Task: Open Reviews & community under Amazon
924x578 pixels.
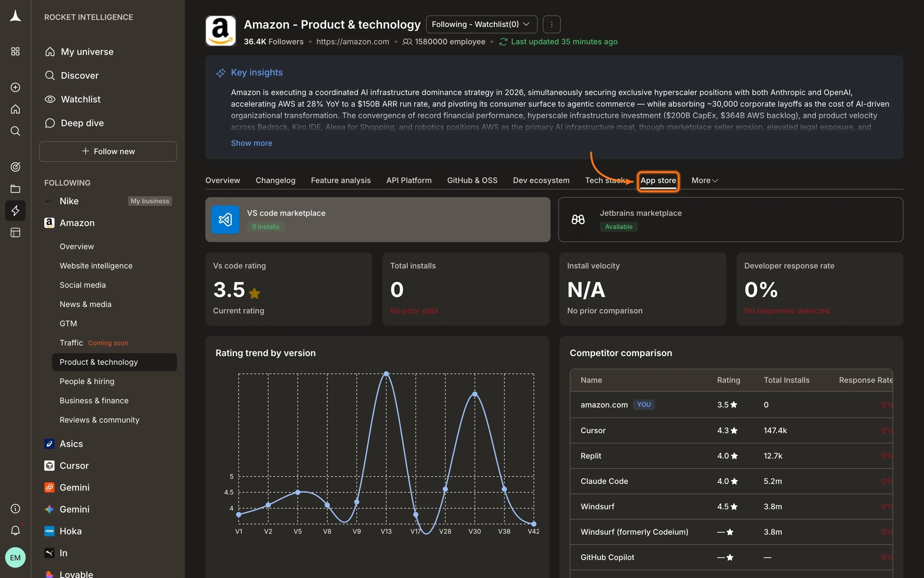Action: tap(99, 420)
